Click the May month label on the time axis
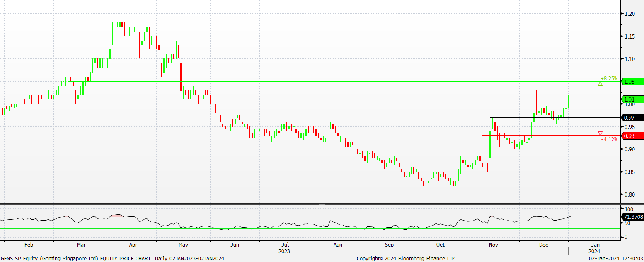 [x=183, y=245]
